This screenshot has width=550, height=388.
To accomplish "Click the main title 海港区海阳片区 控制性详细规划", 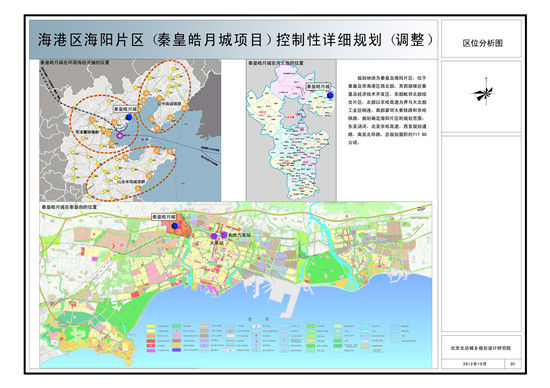I will tap(235, 40).
